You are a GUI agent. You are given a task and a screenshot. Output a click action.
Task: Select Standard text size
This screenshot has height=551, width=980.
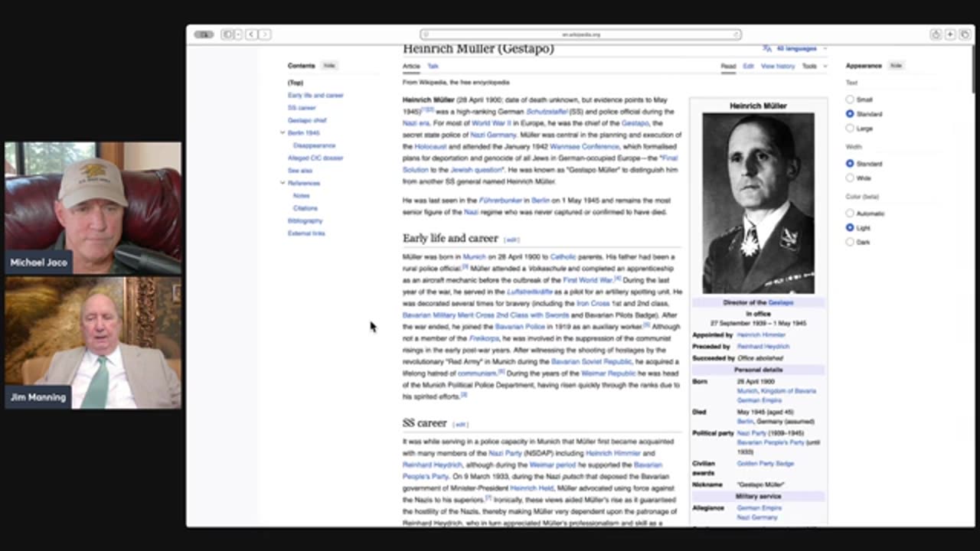[x=850, y=114]
